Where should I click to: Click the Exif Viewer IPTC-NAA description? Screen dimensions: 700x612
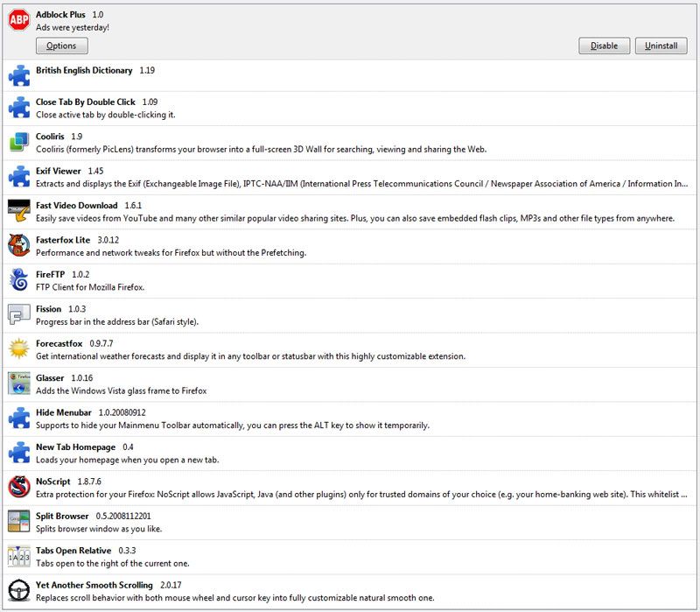(361, 184)
